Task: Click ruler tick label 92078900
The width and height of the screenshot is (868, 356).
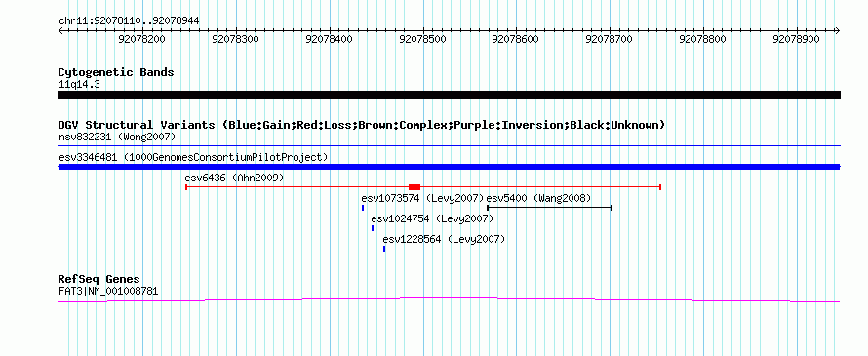Action: point(796,39)
